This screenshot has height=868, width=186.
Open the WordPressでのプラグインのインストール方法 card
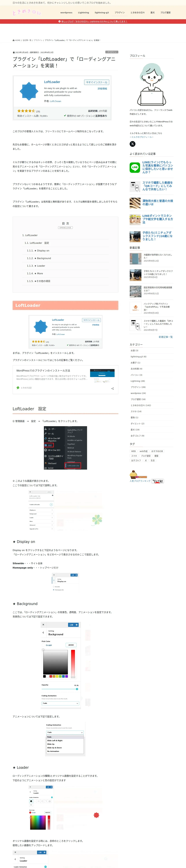[x=65, y=379]
